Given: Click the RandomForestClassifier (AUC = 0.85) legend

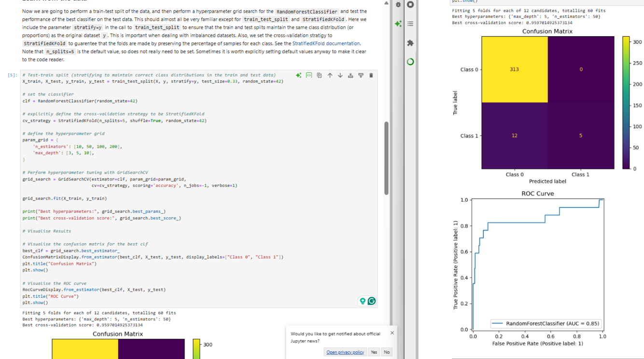Looking at the screenshot, I should click(545, 323).
